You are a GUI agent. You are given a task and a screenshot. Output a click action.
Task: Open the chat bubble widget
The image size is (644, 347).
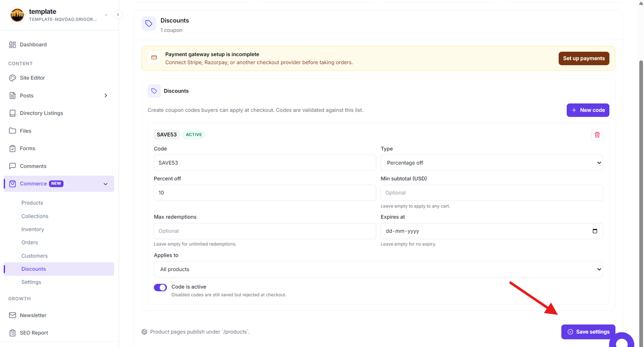(622, 341)
